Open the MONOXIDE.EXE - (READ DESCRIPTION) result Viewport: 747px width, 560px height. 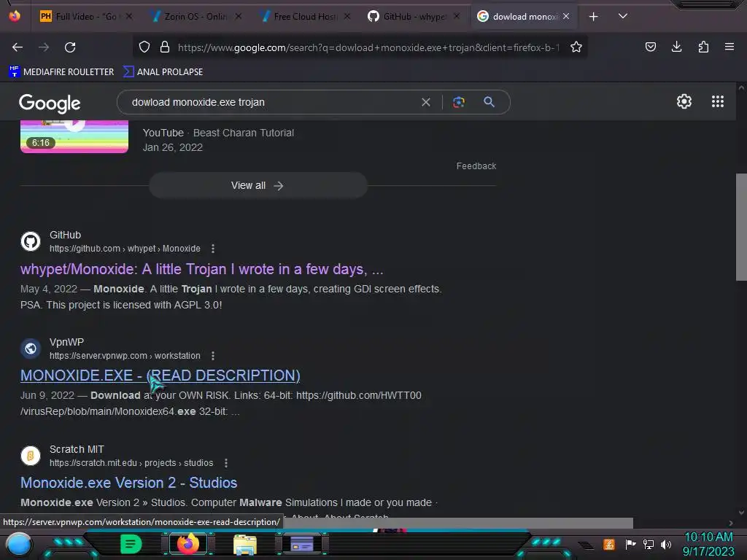160,376
